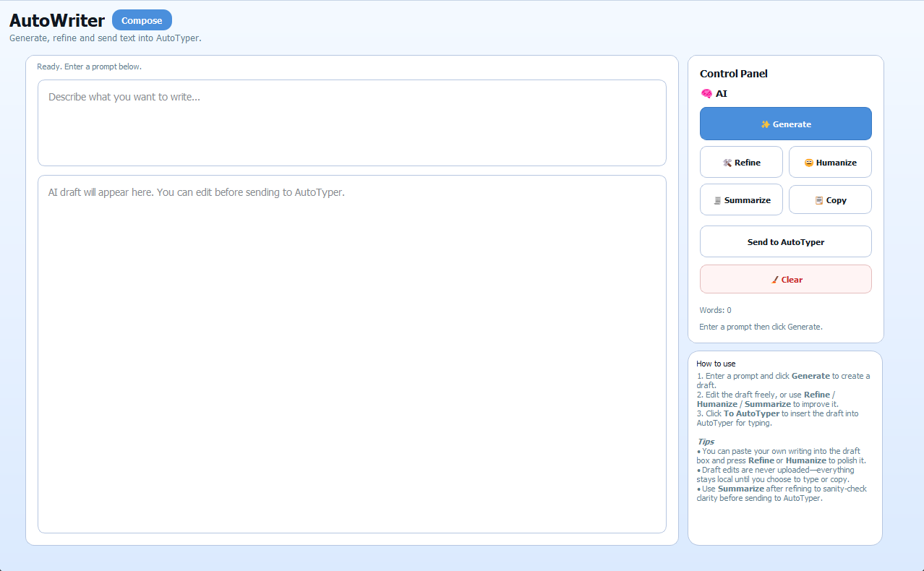
Task: Click the brain icon in Control Panel header
Action: [706, 93]
